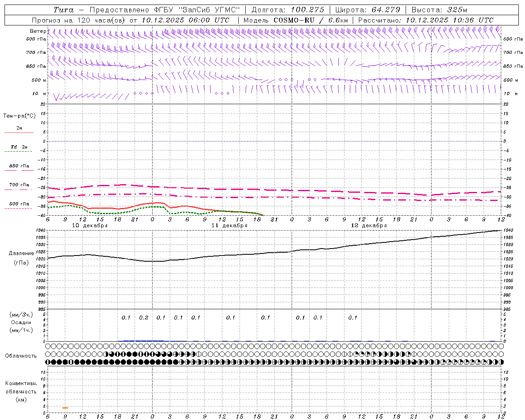Select the 11 декабря date label
The width and height of the screenshot is (525, 420).
229,226
